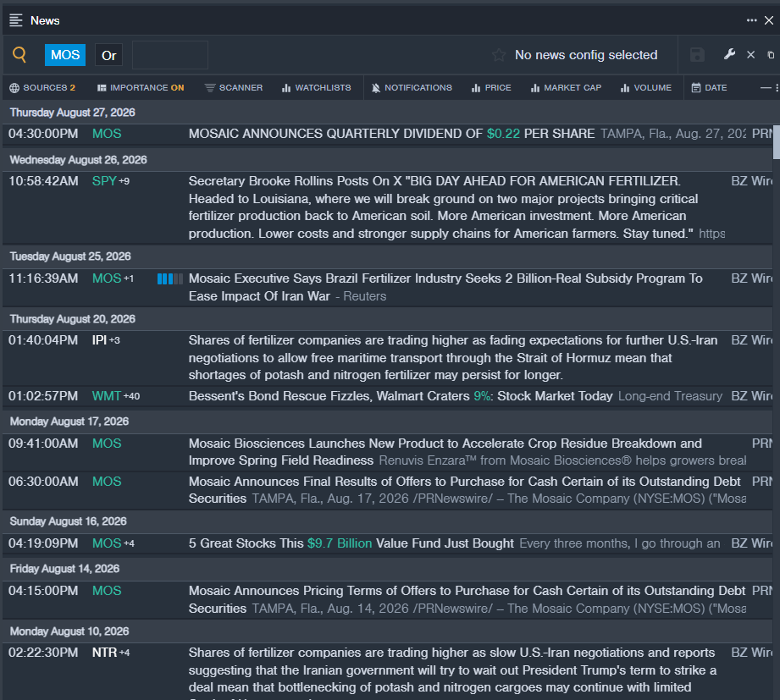
Task: Click the +9 tickers badge next to SPY
Action: pyautogui.click(x=124, y=181)
